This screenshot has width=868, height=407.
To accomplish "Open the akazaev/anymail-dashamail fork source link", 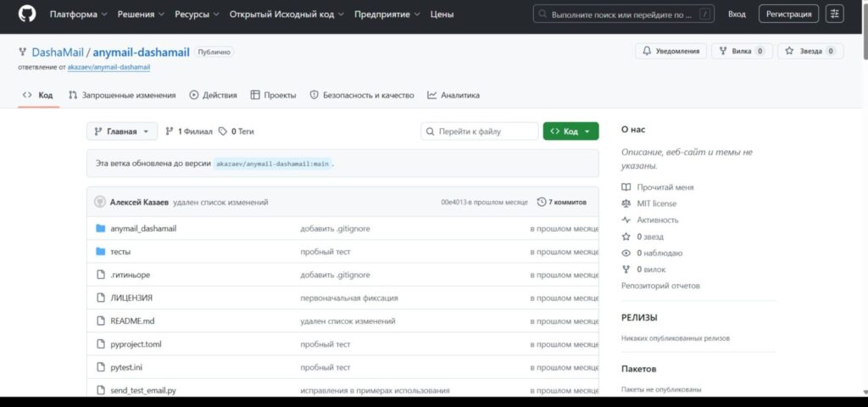I will tap(109, 67).
